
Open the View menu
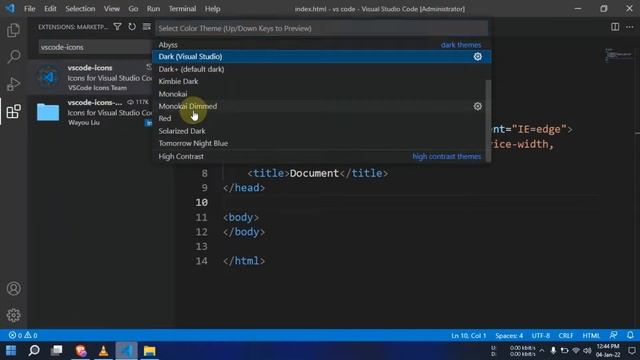click(x=111, y=9)
